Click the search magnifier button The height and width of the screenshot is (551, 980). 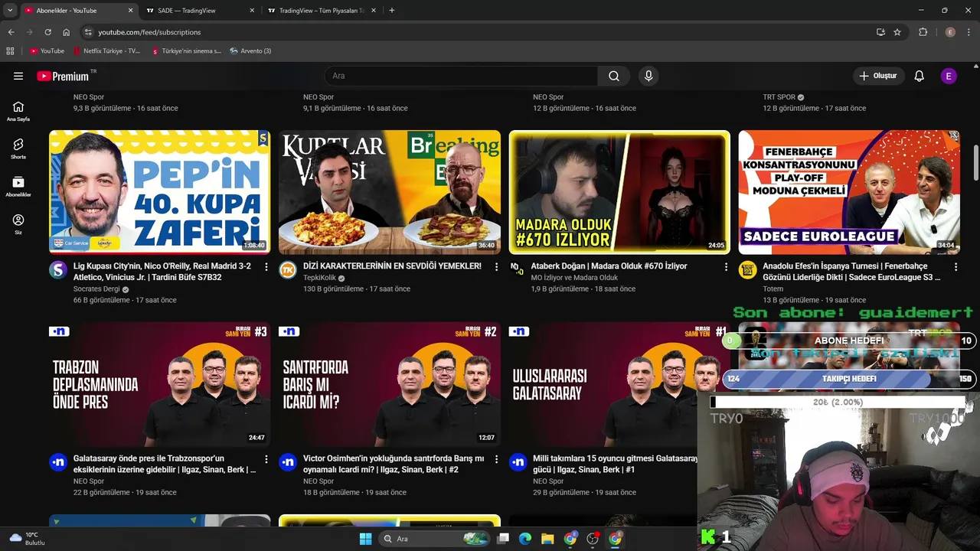coord(613,76)
